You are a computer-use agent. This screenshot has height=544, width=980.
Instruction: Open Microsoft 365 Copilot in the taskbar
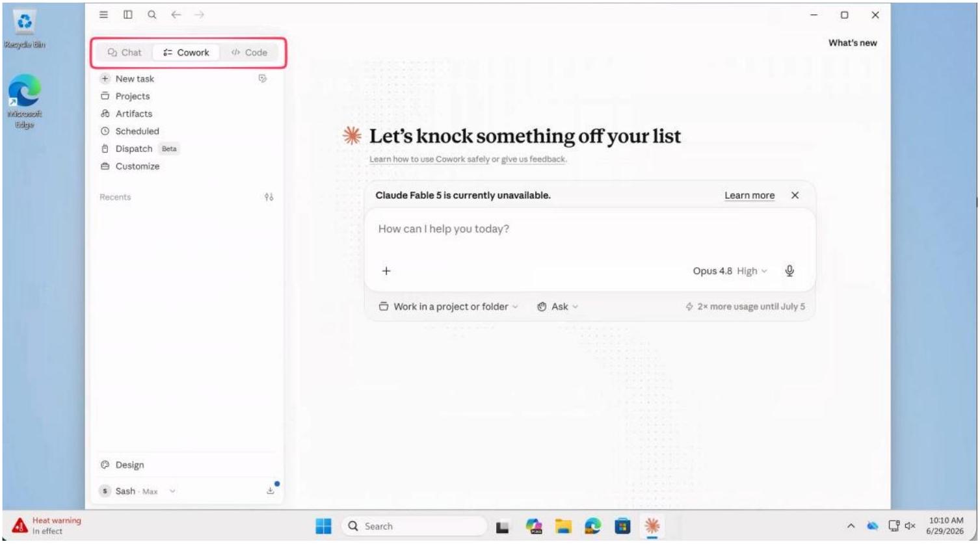[x=533, y=526]
